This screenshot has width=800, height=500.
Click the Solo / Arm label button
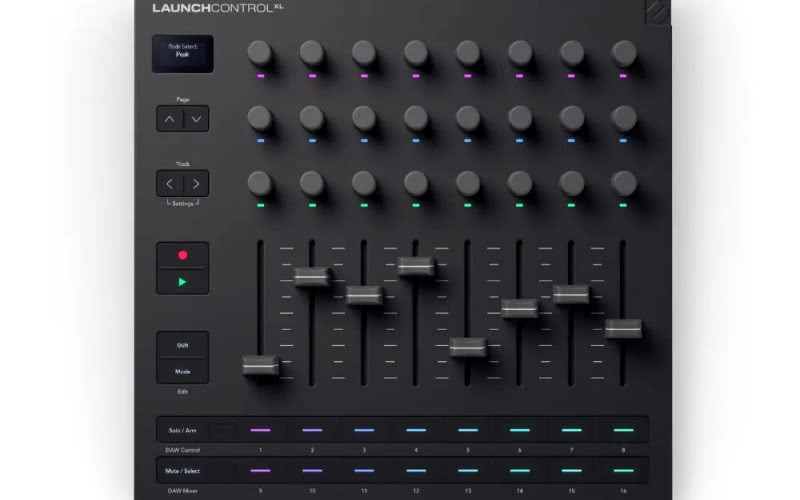coord(183,430)
